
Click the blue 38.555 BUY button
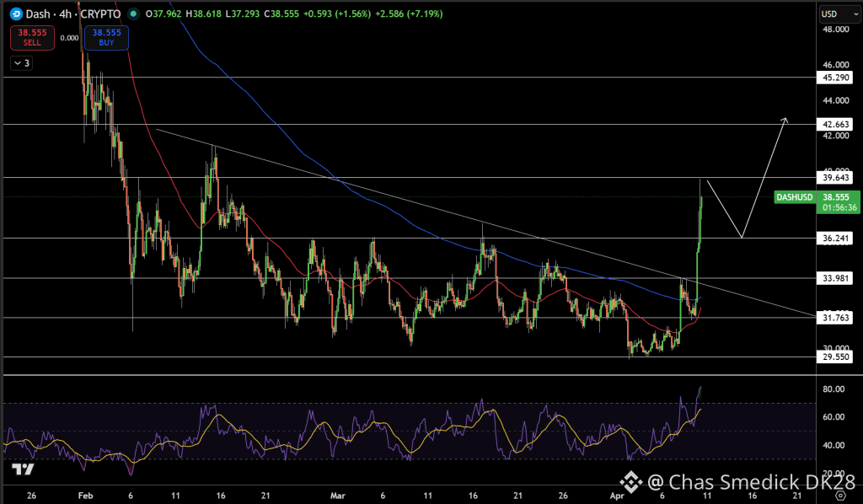[x=106, y=37]
